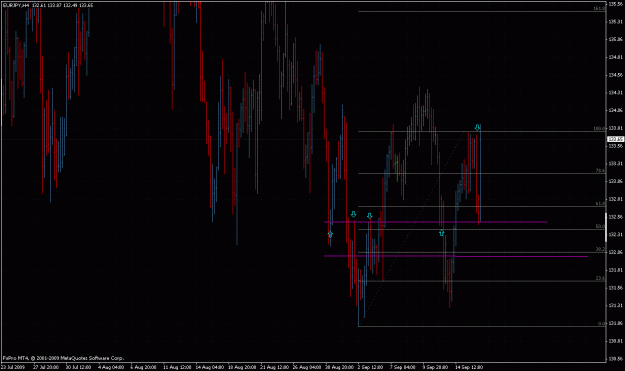Select the up arrow marker above the 28 Aug date
The height and width of the screenshot is (371, 625).
330,234
